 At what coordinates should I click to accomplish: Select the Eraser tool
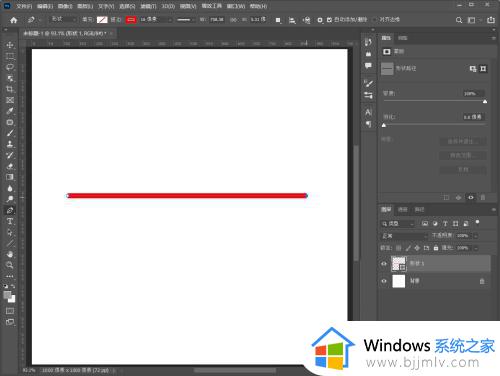(10, 166)
